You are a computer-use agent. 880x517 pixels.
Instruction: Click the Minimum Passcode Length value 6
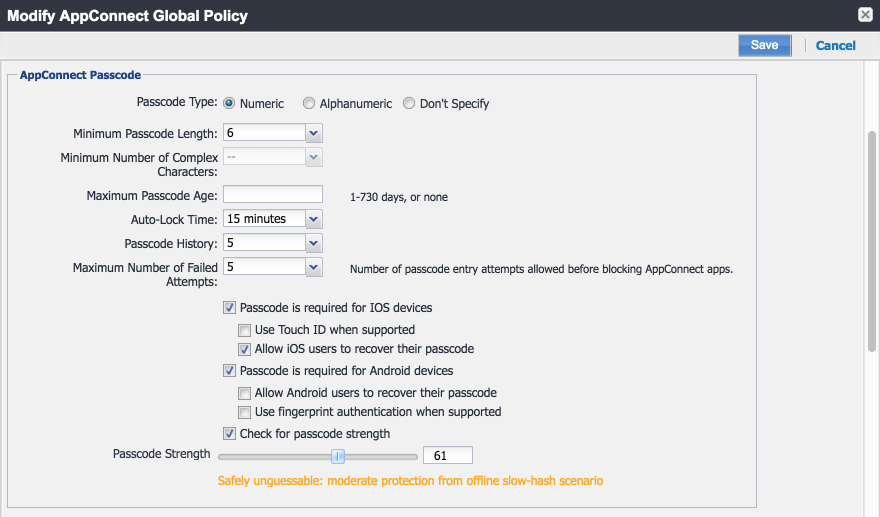264,133
